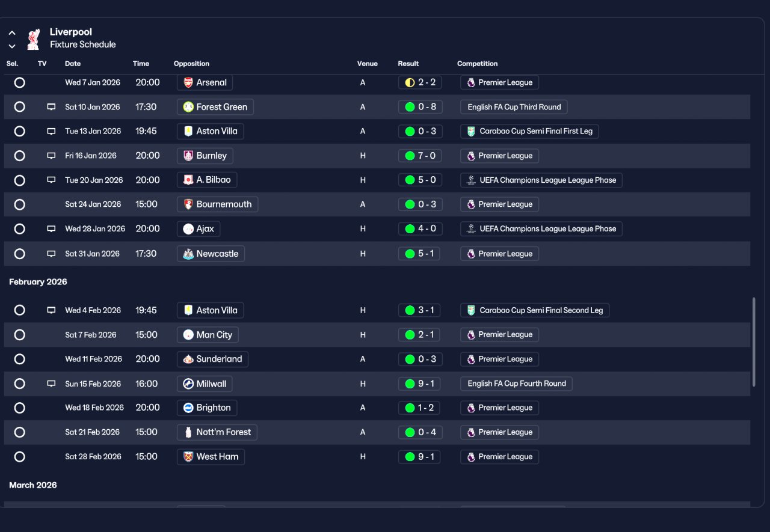
Task: Open the Newcastle opposition button
Action: click(x=211, y=254)
